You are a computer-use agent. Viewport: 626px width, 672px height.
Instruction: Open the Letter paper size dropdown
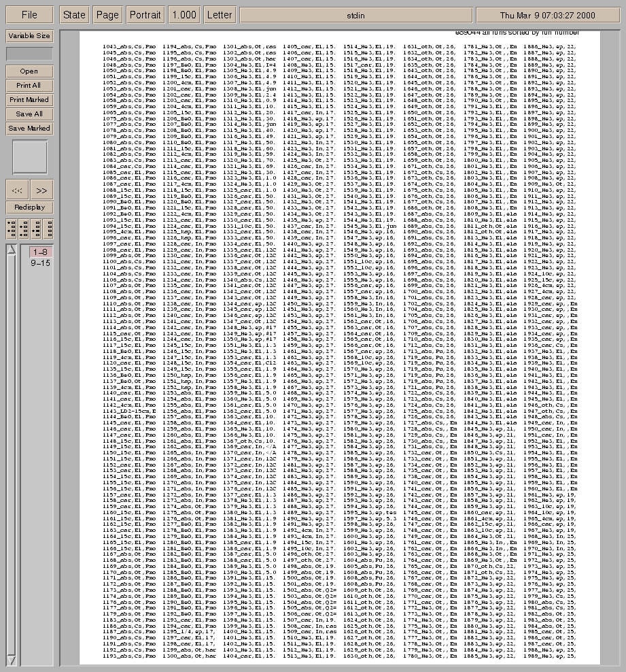click(x=220, y=15)
